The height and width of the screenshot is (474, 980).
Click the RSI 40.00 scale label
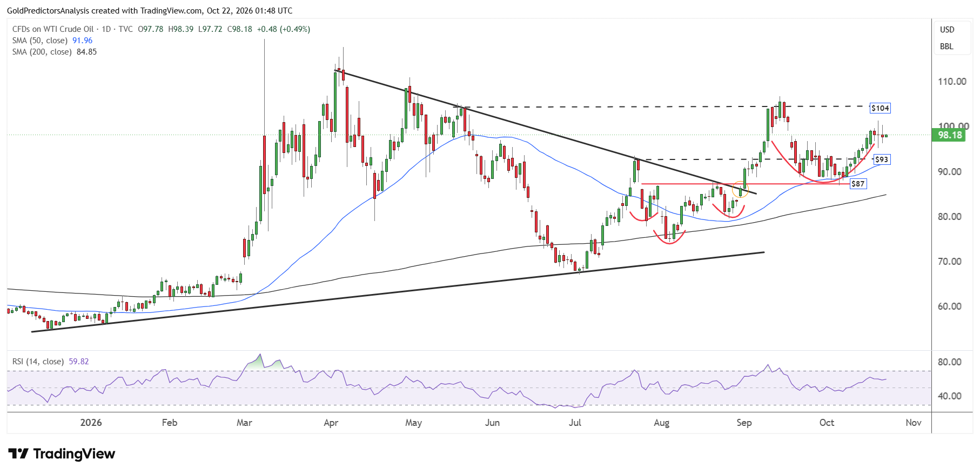[x=950, y=396]
